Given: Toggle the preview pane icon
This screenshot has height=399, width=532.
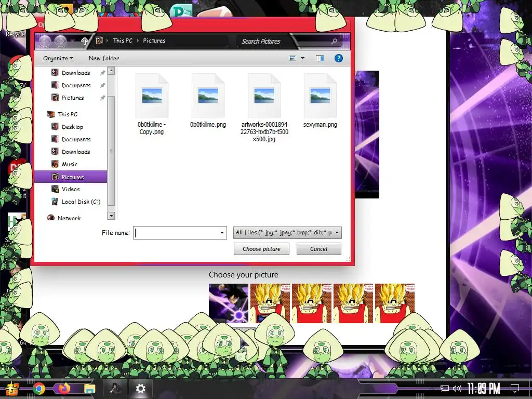Looking at the screenshot, I should point(320,58).
